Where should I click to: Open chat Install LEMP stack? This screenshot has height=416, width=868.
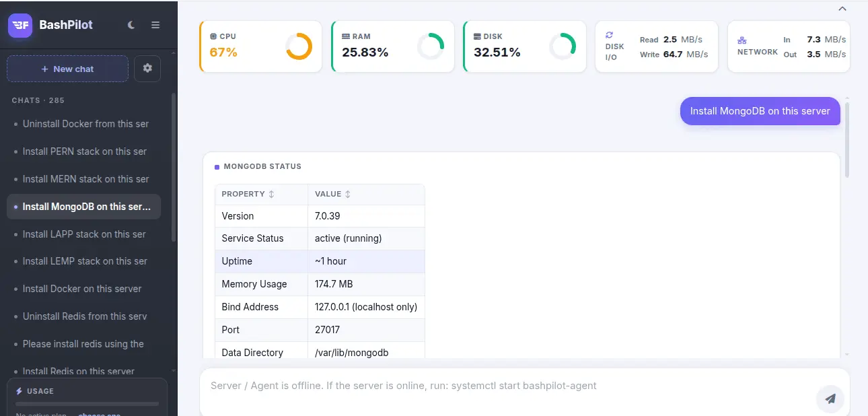coord(83,261)
